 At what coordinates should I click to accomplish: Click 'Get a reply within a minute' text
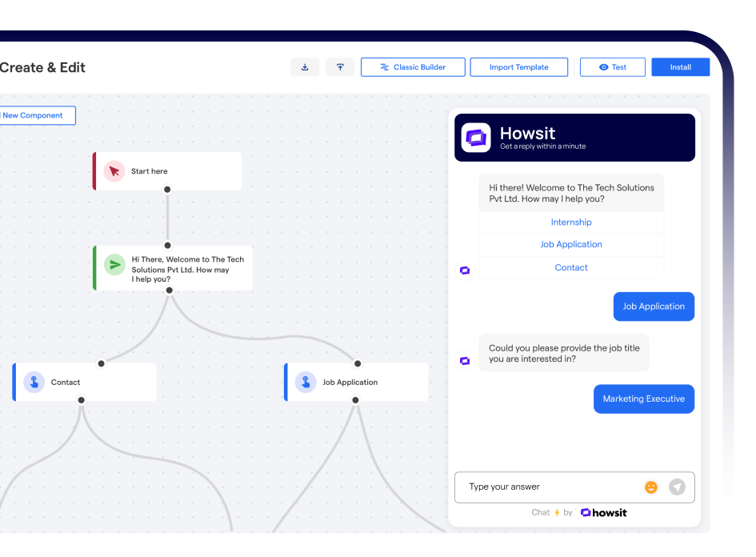click(x=543, y=146)
